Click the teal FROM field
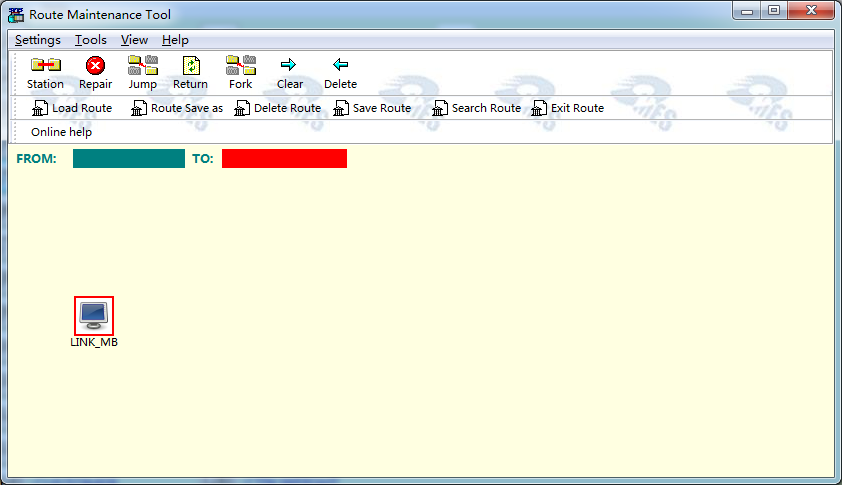 [129, 158]
